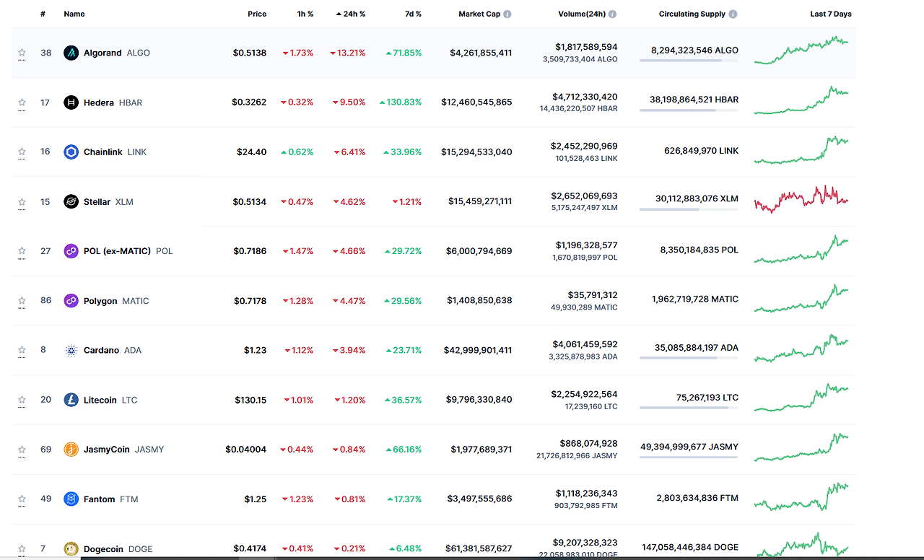Image resolution: width=924 pixels, height=560 pixels.
Task: Toggle the Polygon MATIC watchlist star
Action: 22,301
